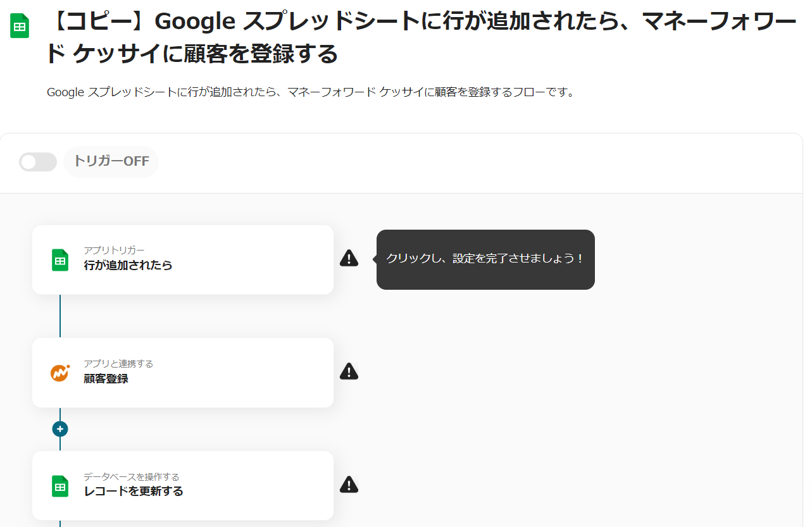Click the warning triangle beside 顧客登録 step
Image resolution: width=812 pixels, height=527 pixels.
point(349,371)
